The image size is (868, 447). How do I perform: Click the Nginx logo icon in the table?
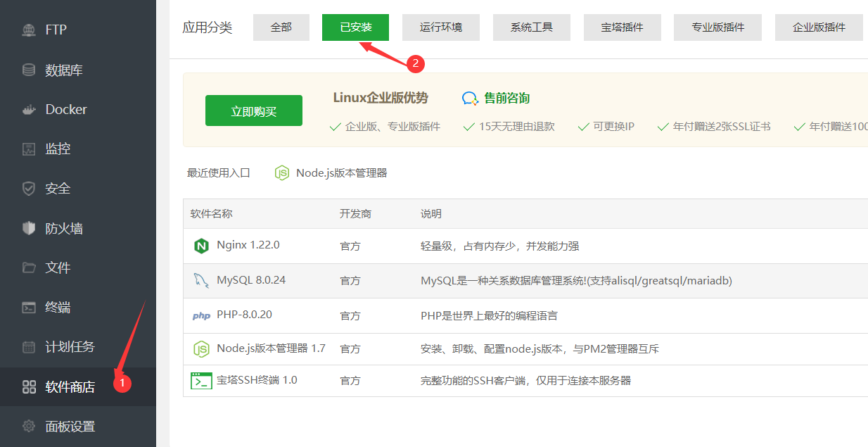(201, 246)
